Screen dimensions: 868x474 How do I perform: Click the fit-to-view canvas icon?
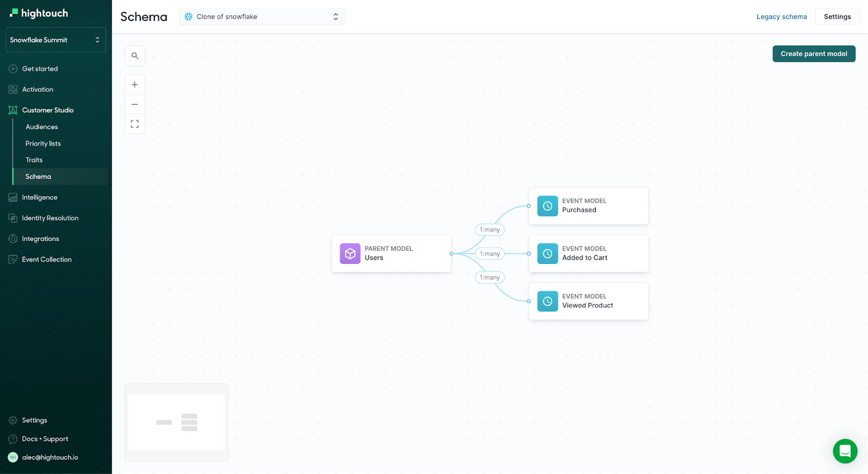[x=135, y=124]
